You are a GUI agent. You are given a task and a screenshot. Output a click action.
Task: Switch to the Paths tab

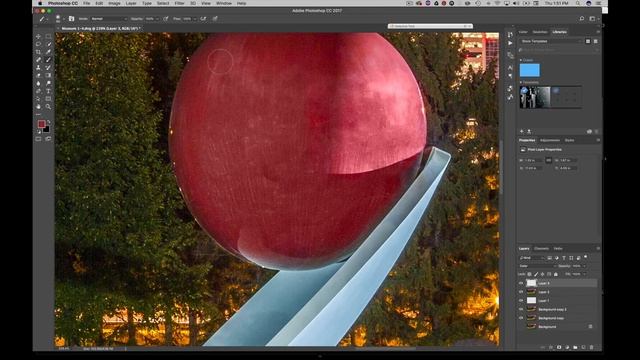pyautogui.click(x=558, y=249)
